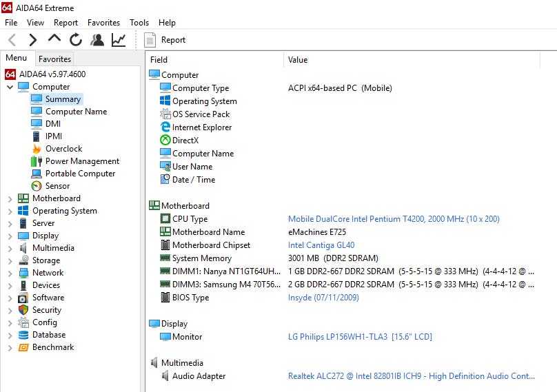Expand the Benchmark tree node

(x=10, y=347)
